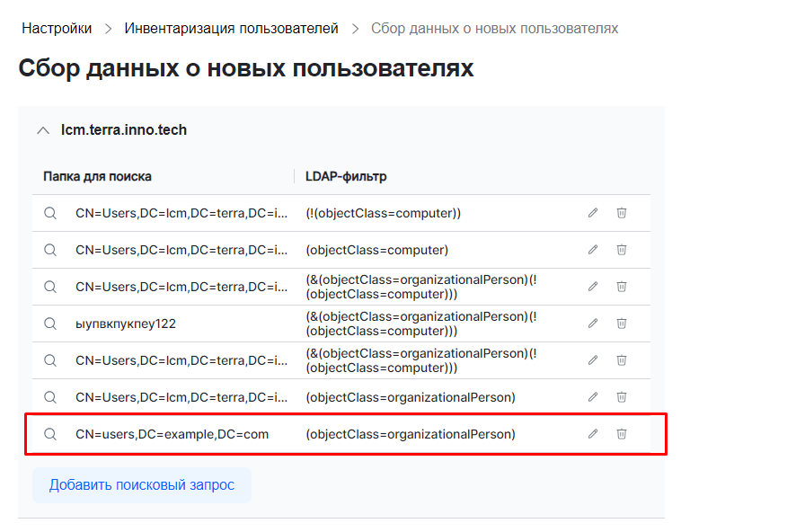The image size is (796, 532).
Task: Delete the highlighted CN=users,DC=example,DC=com query
Action: pyautogui.click(x=621, y=434)
